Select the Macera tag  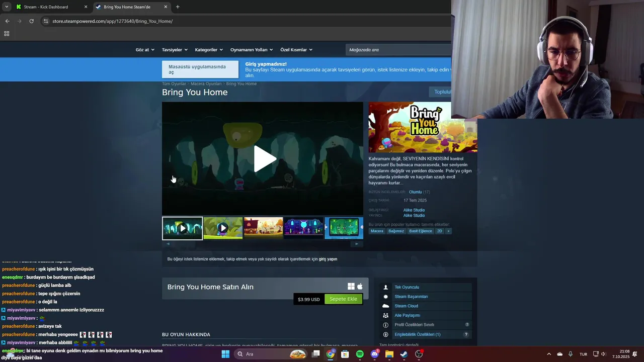coord(377,231)
